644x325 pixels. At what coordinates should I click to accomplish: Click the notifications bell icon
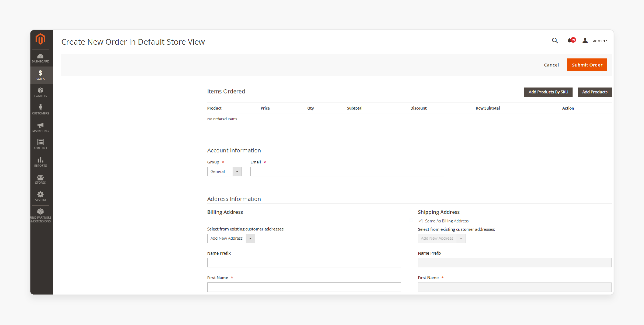pyautogui.click(x=570, y=41)
